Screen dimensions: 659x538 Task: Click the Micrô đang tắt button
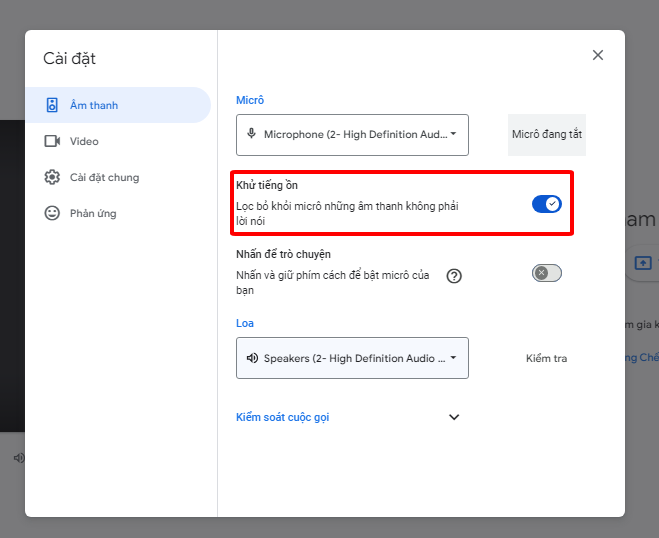click(546, 134)
